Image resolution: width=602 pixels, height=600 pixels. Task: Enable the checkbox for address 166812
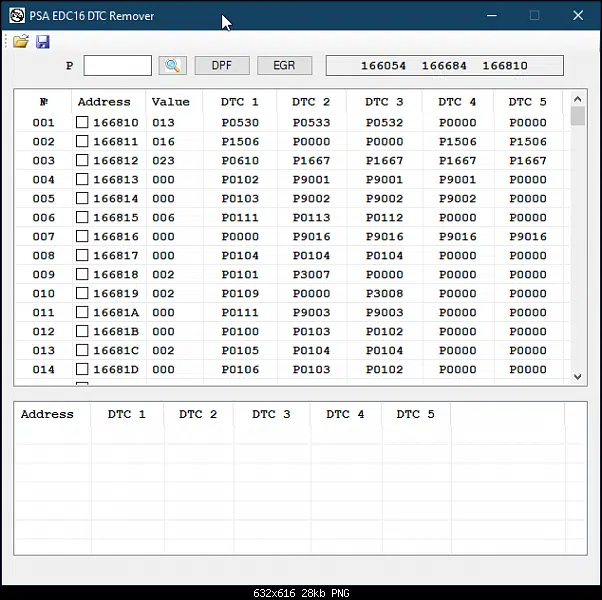point(82,161)
